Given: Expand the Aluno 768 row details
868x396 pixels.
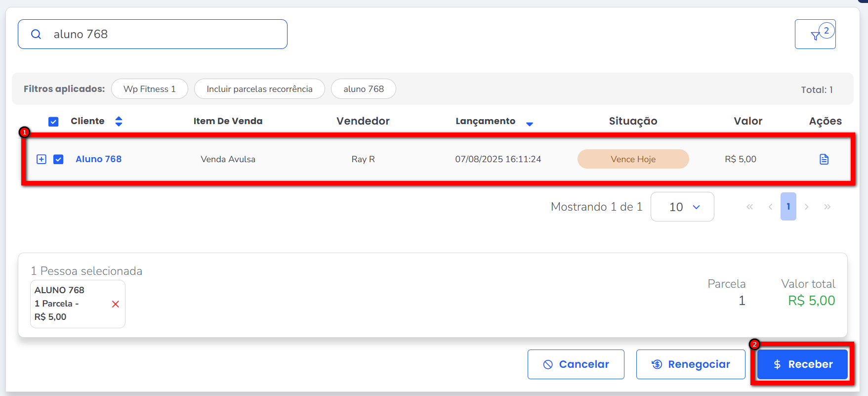Looking at the screenshot, I should coord(41,159).
